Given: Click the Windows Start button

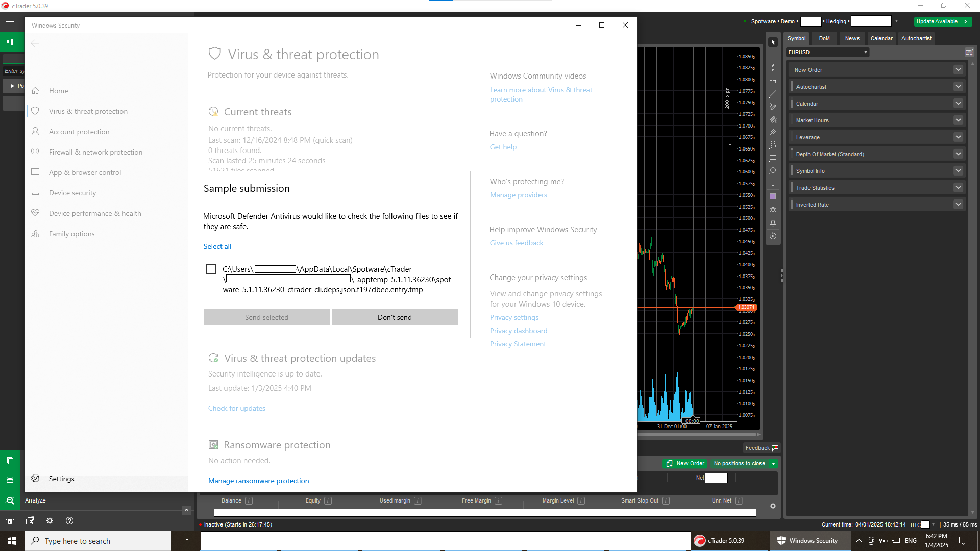Looking at the screenshot, I should click(x=12, y=541).
